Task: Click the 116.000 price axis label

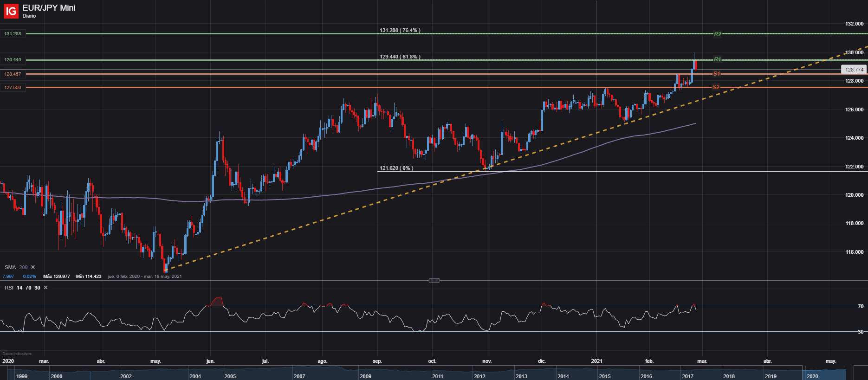Action: point(855,252)
